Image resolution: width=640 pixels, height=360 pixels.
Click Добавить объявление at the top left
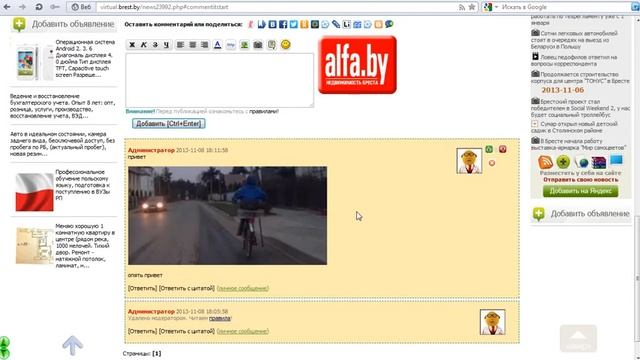[63, 24]
